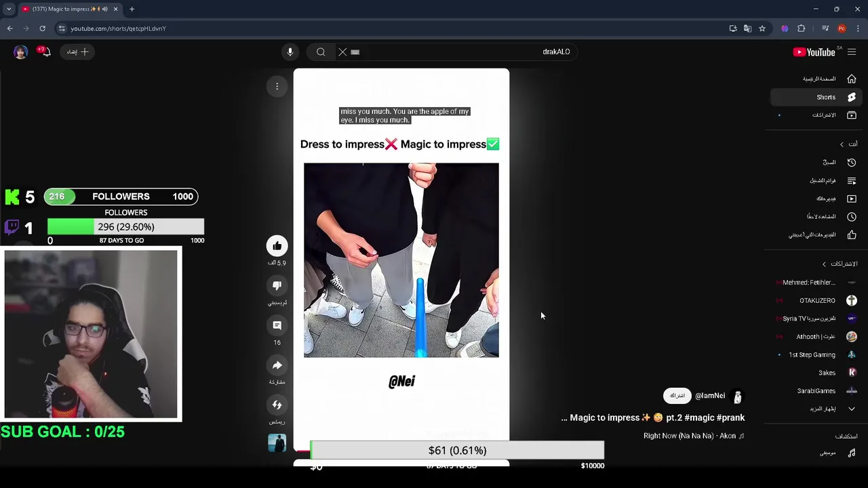Click the browser Back arrow
The width and height of the screenshot is (868, 488).
click(x=9, y=28)
